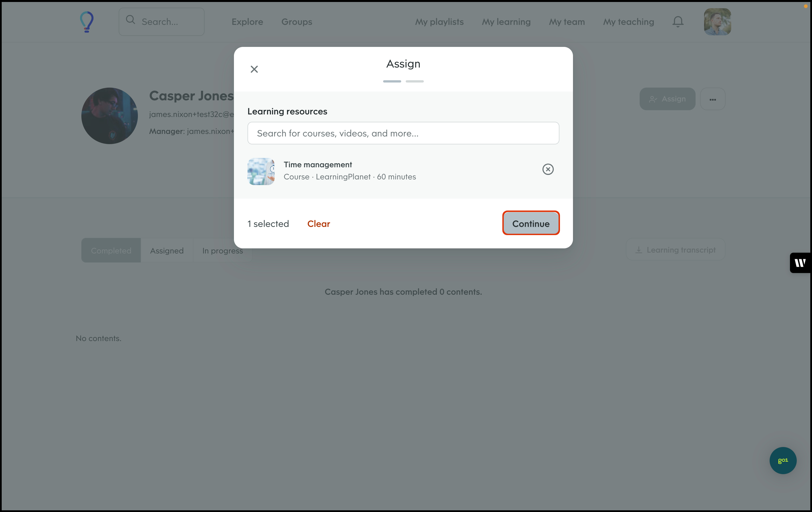Click the second step progress indicator
Screen dimensions: 812x512
(x=414, y=81)
